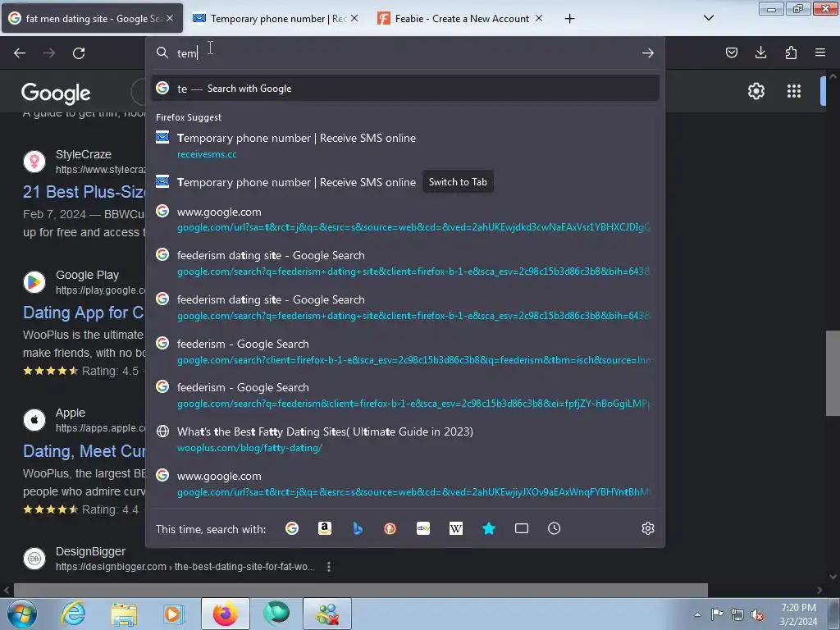Select 'te — Search with Google' suggestion
Screen dimensions: 840x630
click(x=405, y=89)
